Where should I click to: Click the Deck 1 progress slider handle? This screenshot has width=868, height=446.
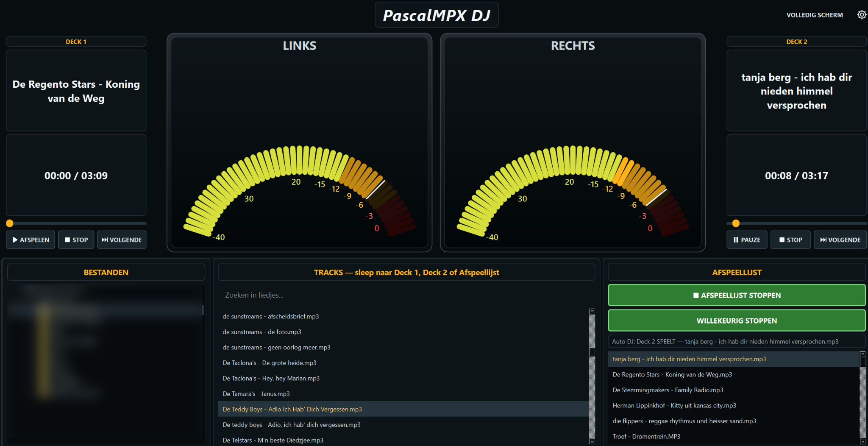[10, 223]
